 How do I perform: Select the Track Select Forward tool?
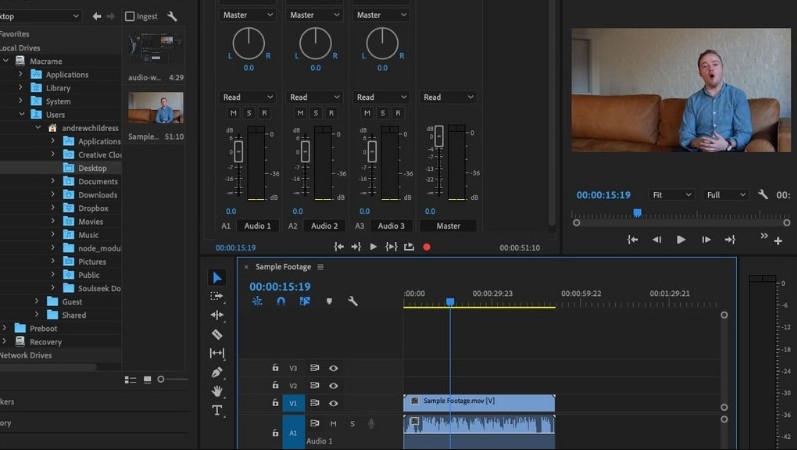pos(217,296)
